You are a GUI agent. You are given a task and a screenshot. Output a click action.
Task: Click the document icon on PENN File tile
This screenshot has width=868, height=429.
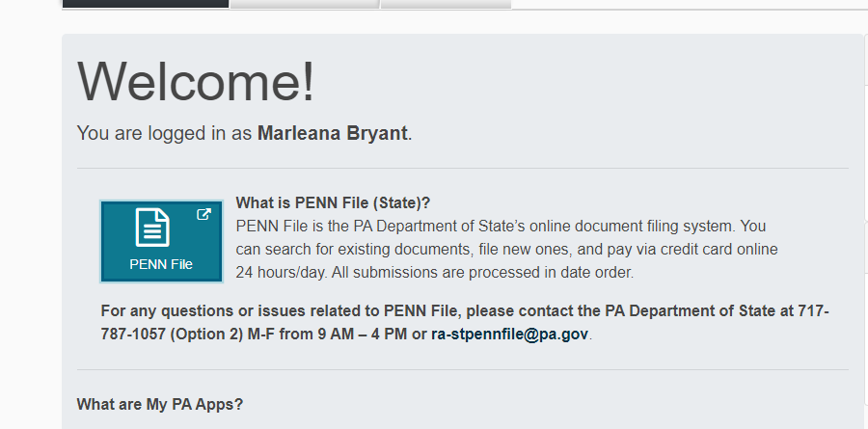(152, 228)
